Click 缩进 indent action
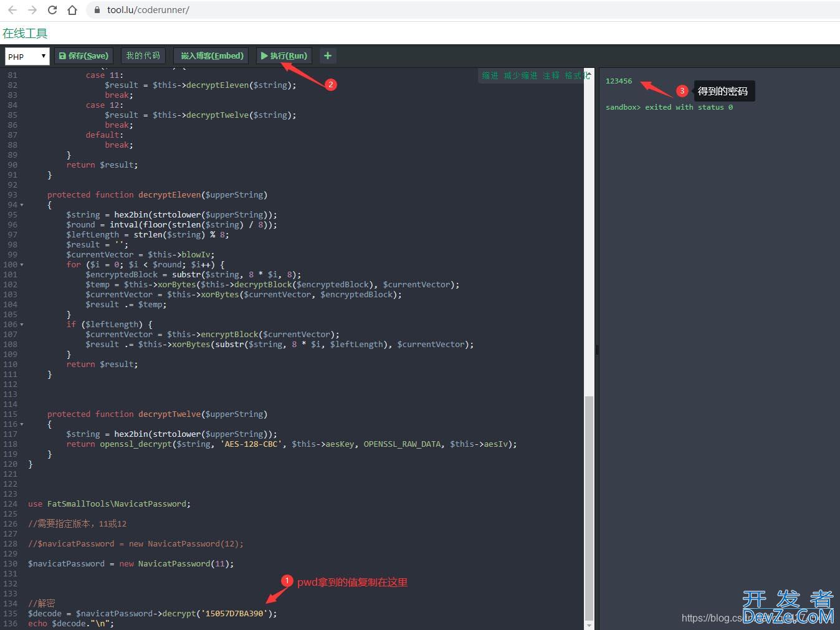Viewport: 840px width, 630px height. tap(490, 75)
